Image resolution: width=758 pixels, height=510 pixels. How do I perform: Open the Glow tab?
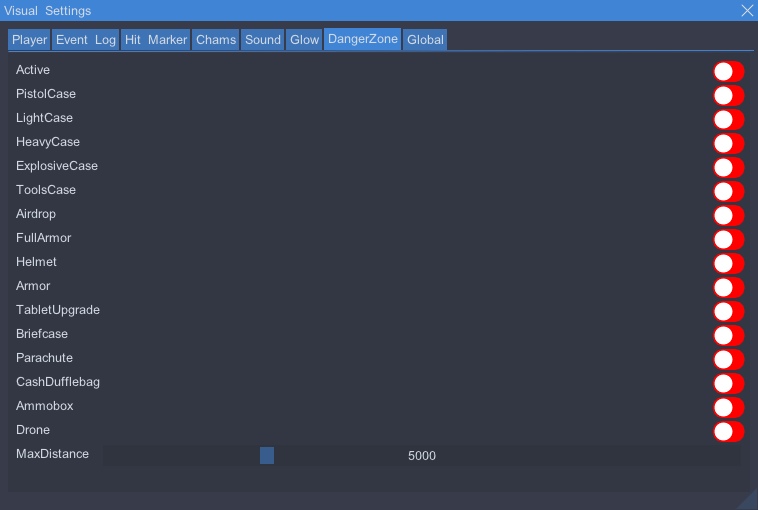point(304,40)
